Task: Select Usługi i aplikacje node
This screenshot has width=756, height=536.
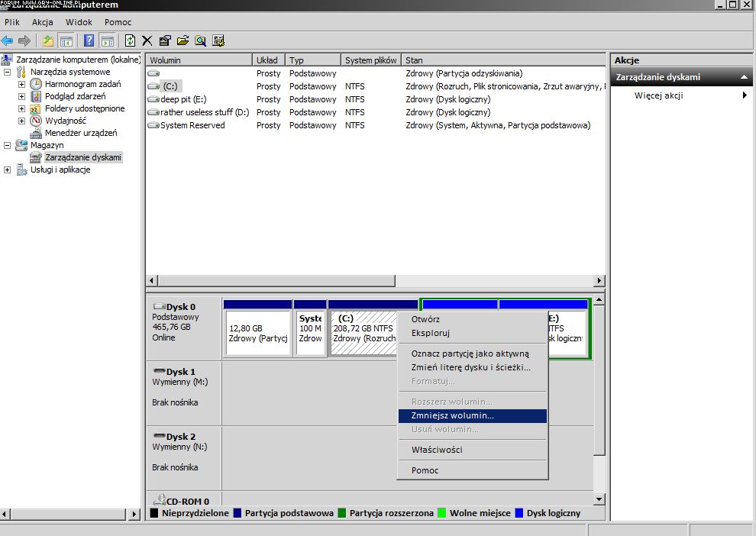Action: [x=60, y=170]
